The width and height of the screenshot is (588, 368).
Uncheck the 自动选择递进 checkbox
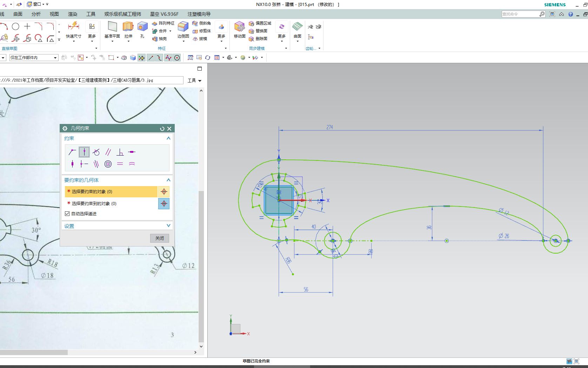point(67,213)
